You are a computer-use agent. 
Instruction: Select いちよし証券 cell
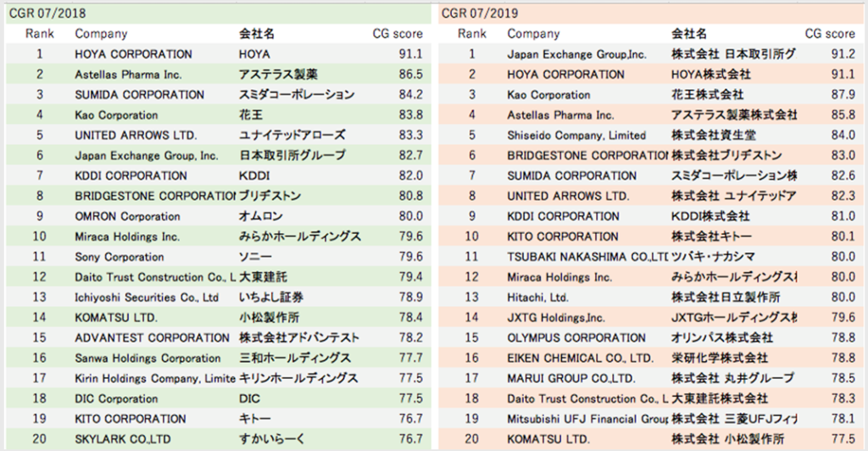(271, 298)
